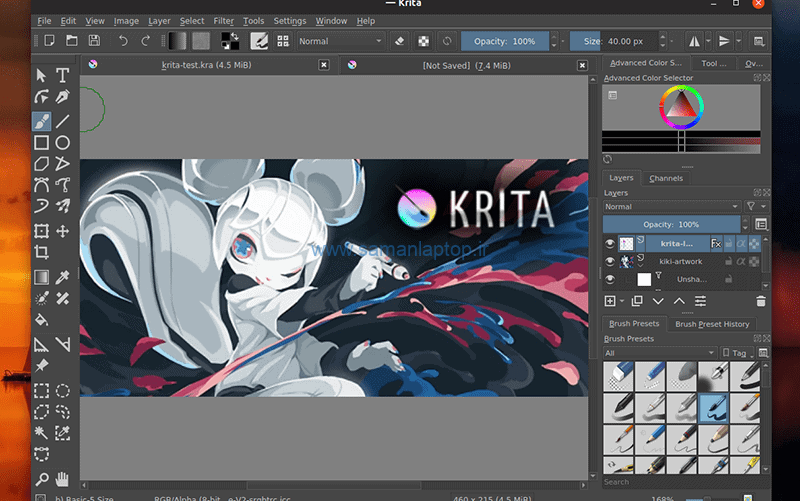Pick a color in the color wheel triangle
Screen dimensions: 800x501
[681, 107]
